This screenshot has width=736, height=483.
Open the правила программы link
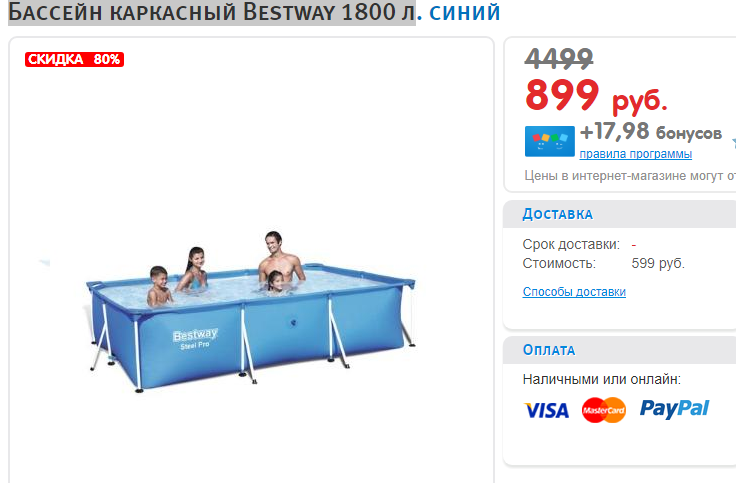click(x=636, y=154)
